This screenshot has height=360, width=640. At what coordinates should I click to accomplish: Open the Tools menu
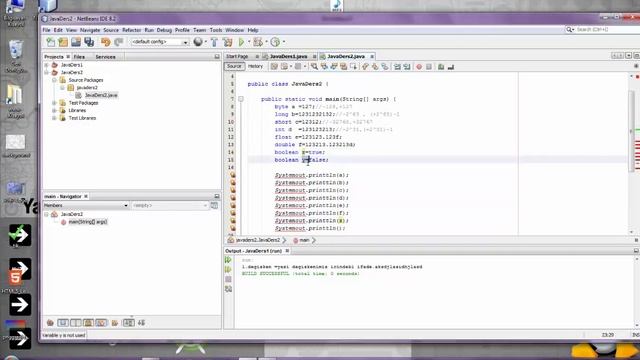[216, 30]
